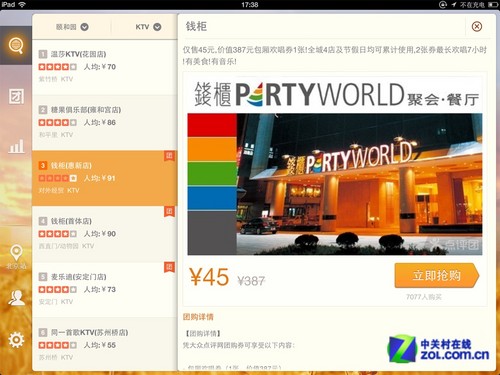
Task: Select 麦乐迪(安定门店) listing
Action: pyautogui.click(x=105, y=290)
